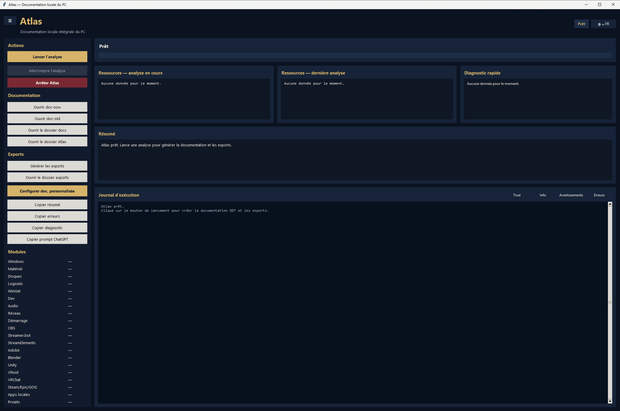Viewport: 620px width, 411px height.
Task: Open Configurer doc. personnalisée
Action: coord(47,191)
